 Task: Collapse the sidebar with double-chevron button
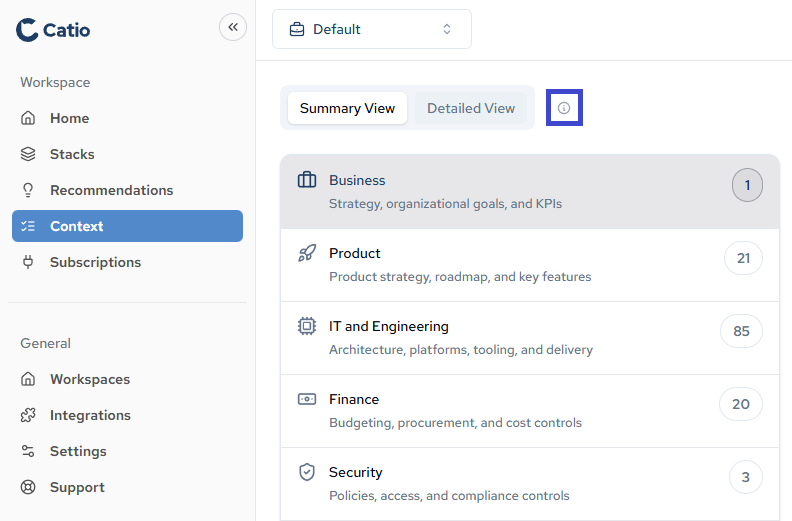(x=233, y=27)
